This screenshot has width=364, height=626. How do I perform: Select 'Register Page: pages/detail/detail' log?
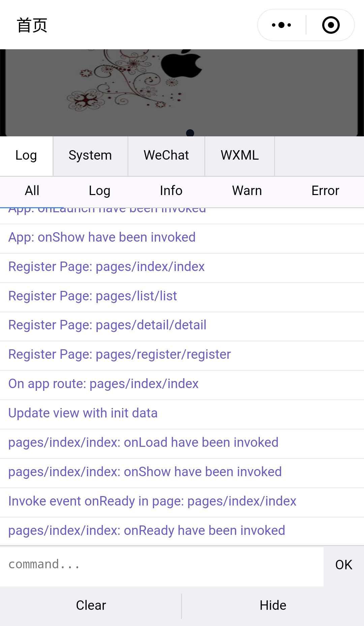pyautogui.click(x=182, y=326)
